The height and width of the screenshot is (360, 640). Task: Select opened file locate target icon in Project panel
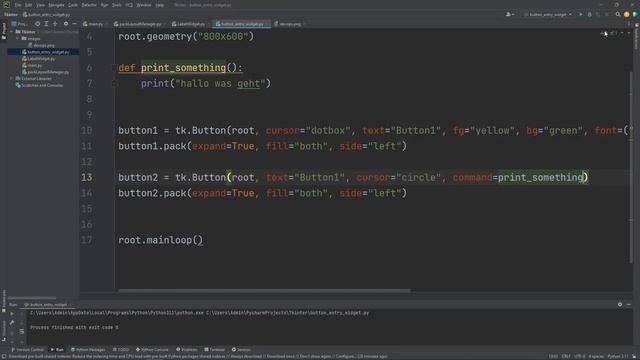click(38, 24)
